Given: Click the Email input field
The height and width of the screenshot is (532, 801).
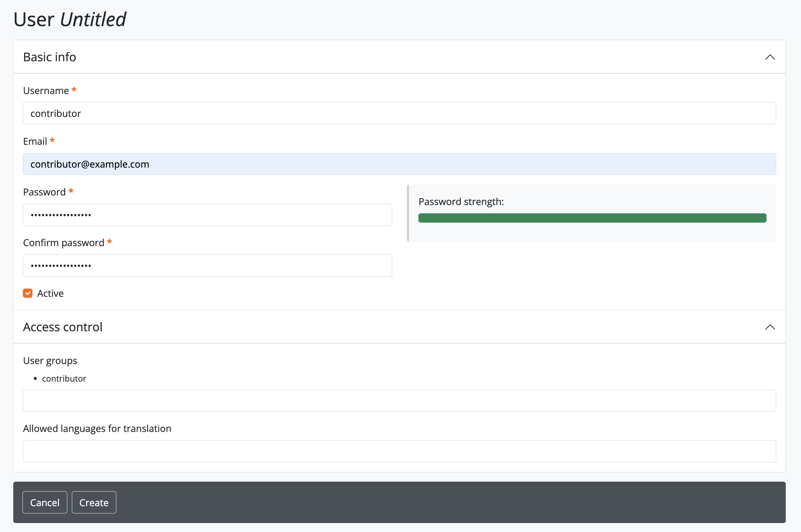Looking at the screenshot, I should 399,164.
